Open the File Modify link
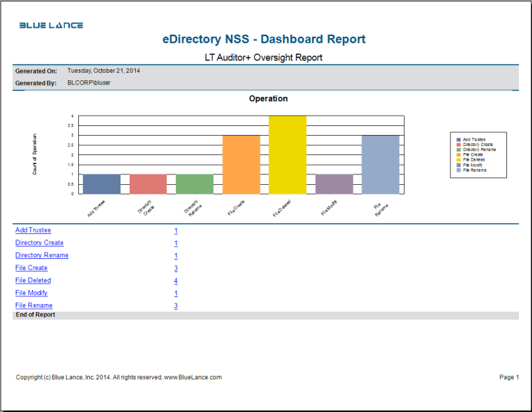The image size is (532, 412). click(31, 293)
